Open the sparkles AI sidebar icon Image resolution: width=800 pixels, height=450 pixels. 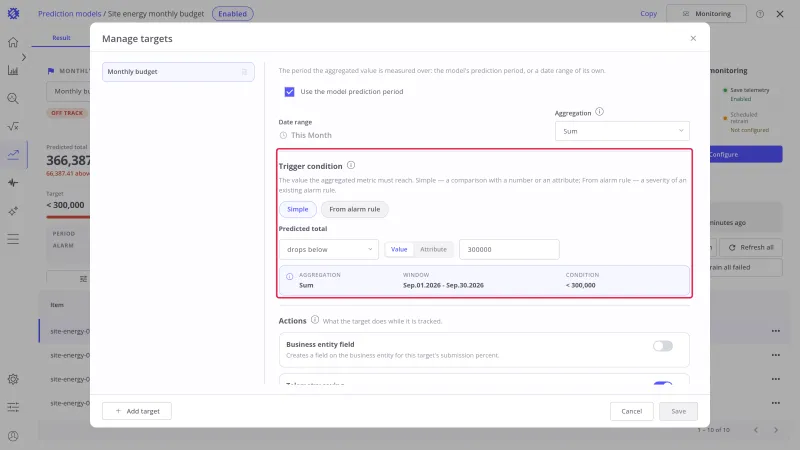13,211
